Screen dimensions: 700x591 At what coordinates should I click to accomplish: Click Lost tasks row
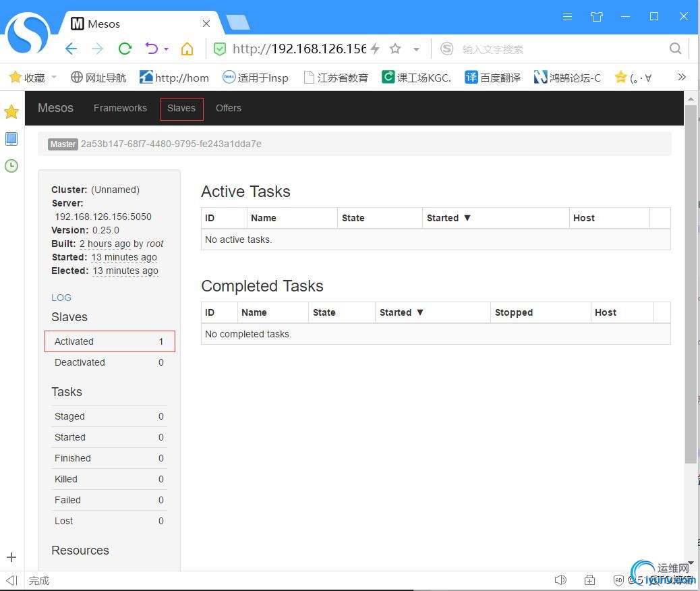[x=109, y=521]
